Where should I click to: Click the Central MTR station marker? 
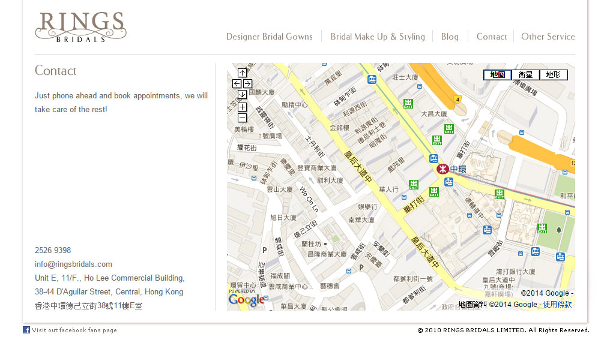[x=442, y=169]
